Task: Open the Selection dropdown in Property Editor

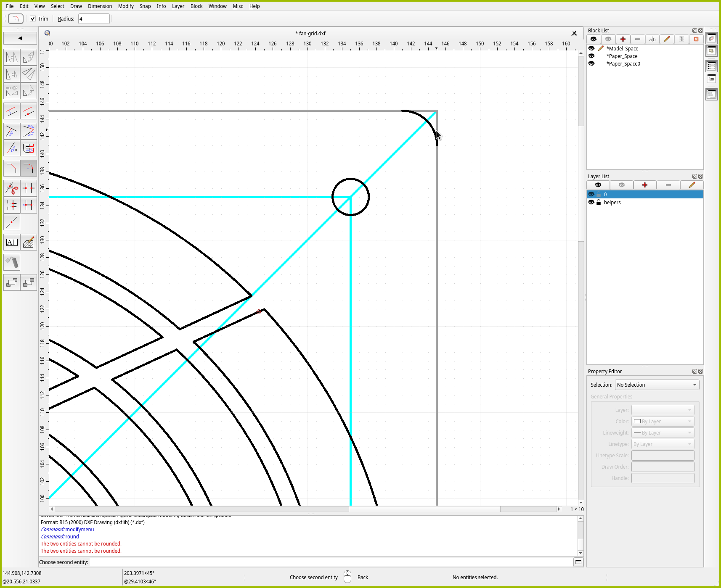Action: [657, 385]
